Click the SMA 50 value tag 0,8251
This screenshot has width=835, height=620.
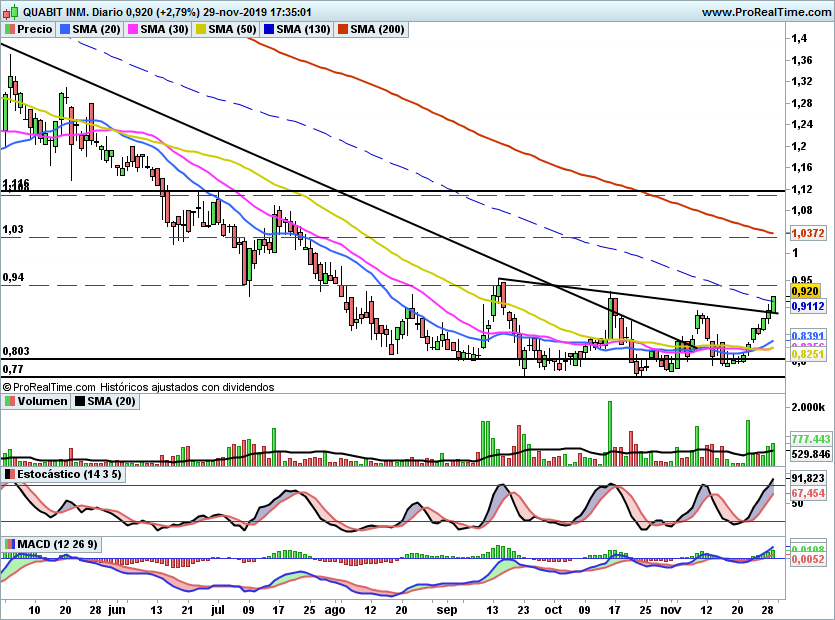coord(808,354)
